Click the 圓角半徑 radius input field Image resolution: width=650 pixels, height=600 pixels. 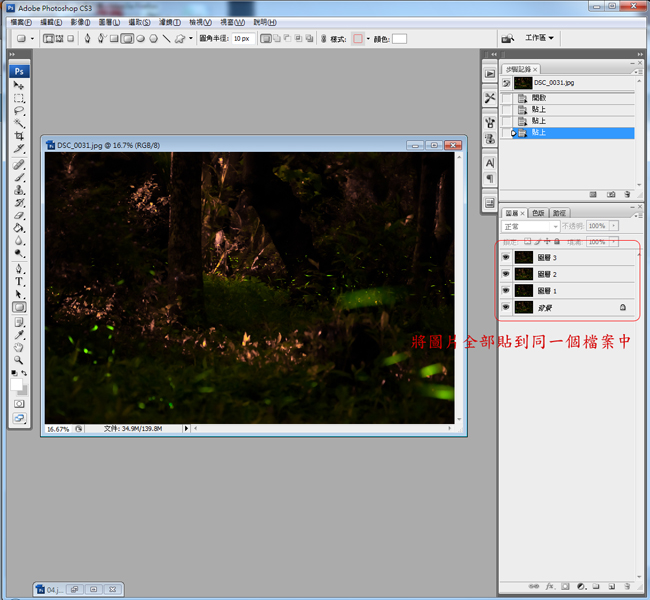click(x=243, y=39)
